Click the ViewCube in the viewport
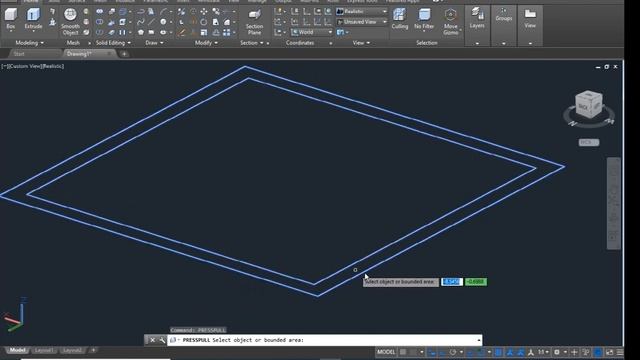This screenshot has width=640, height=360. click(x=589, y=105)
